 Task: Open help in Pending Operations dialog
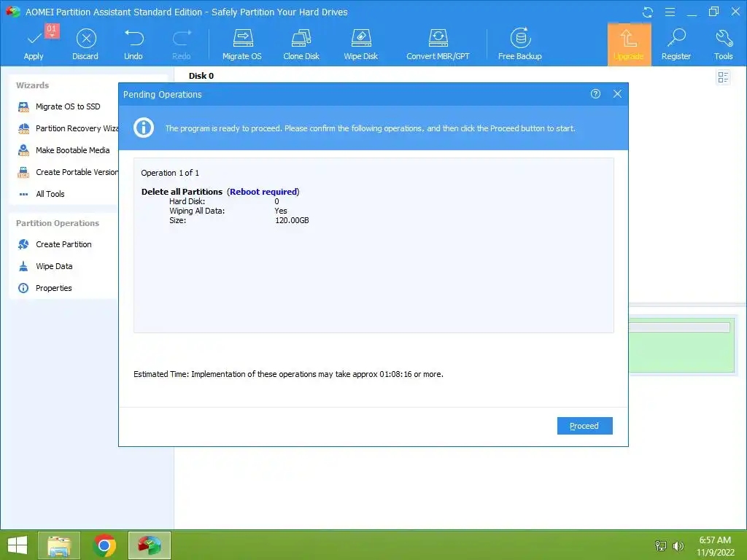click(x=595, y=94)
